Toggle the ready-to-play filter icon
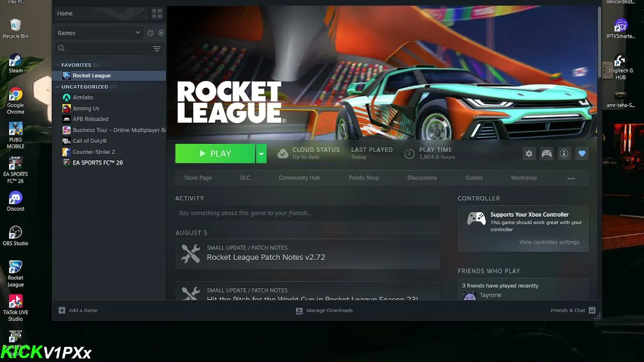This screenshot has width=644, height=362. [x=161, y=33]
